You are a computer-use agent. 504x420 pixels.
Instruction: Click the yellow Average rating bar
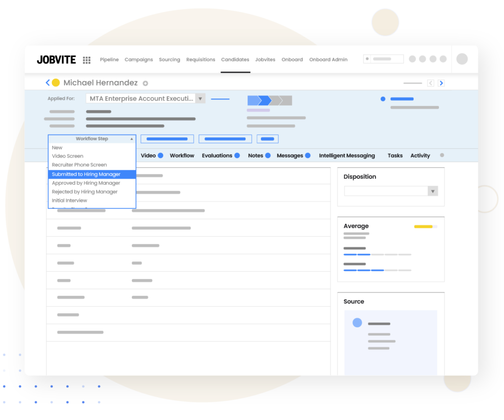[423, 226]
